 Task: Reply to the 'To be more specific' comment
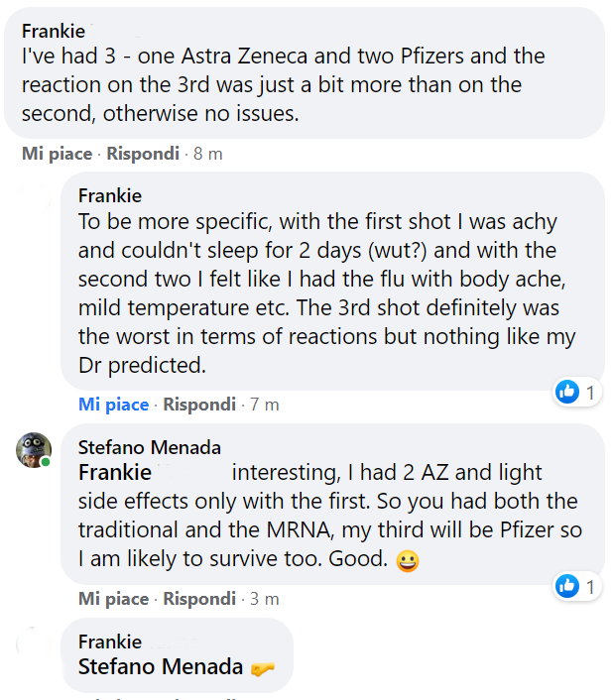(199, 405)
